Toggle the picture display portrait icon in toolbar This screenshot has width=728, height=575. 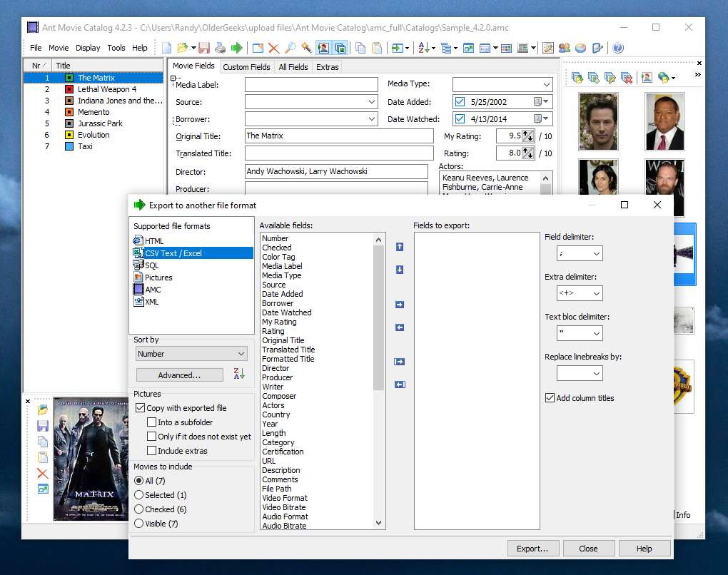323,48
